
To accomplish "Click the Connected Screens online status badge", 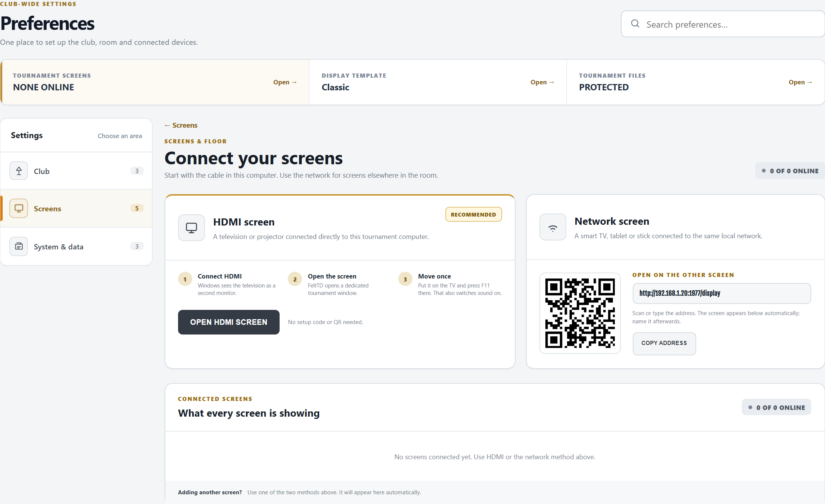I will (776, 408).
